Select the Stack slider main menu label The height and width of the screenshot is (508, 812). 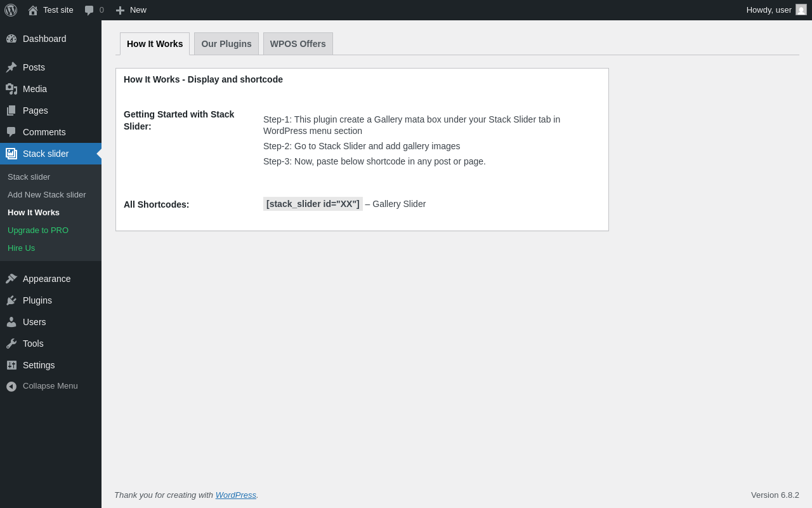pos(46,154)
